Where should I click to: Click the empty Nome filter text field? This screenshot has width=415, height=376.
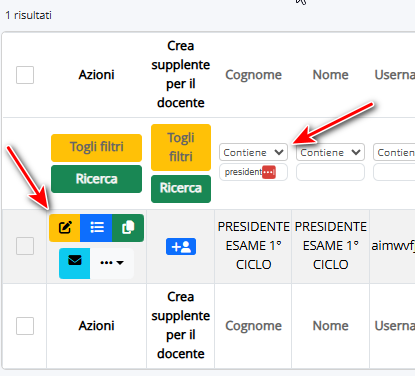[330, 172]
